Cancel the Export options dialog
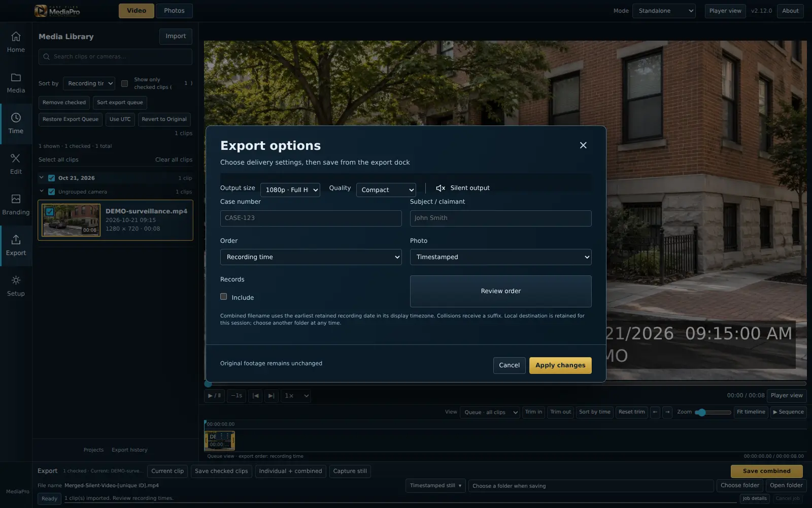This screenshot has height=508, width=812. [509, 365]
